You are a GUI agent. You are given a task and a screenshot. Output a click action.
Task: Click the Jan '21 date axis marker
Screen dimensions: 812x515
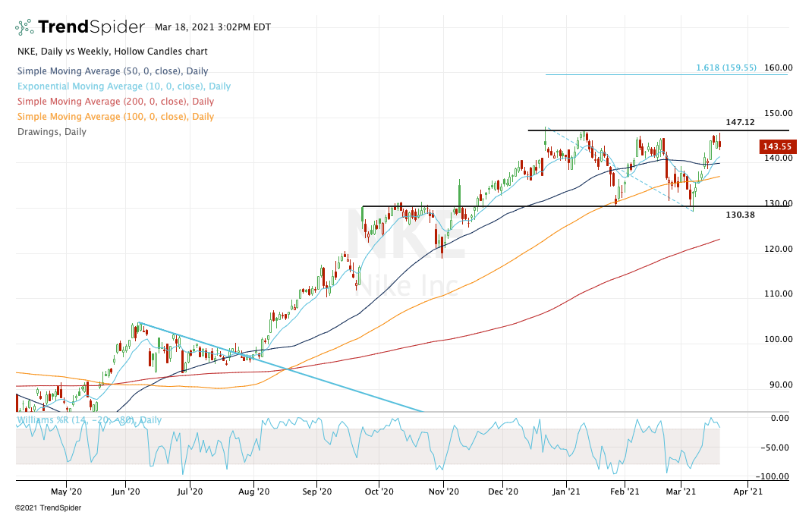(x=565, y=491)
